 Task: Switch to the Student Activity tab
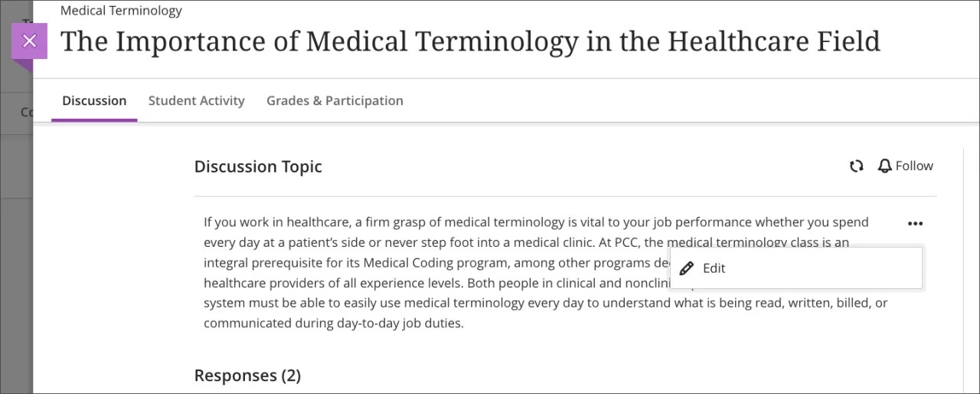tap(196, 100)
